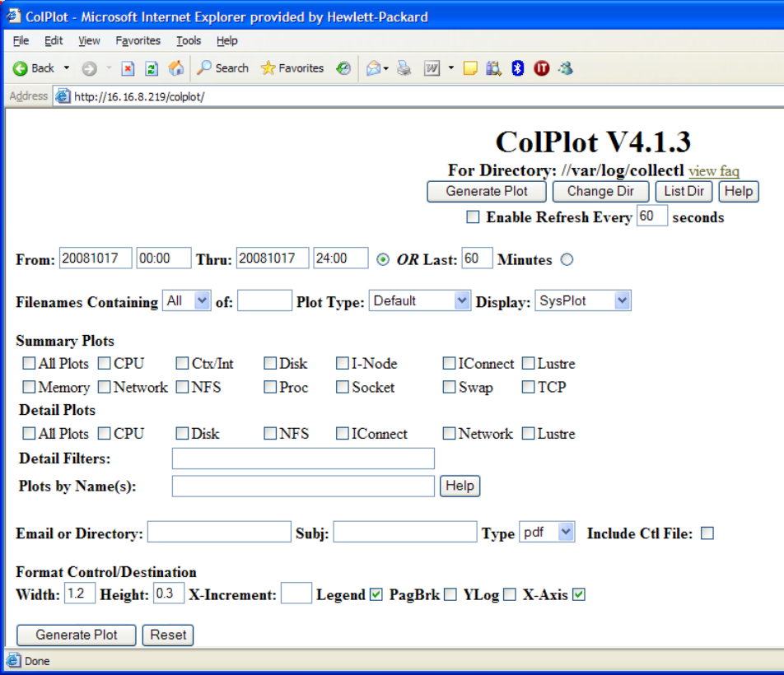Open the Search pane in toolbar

[x=222, y=68]
